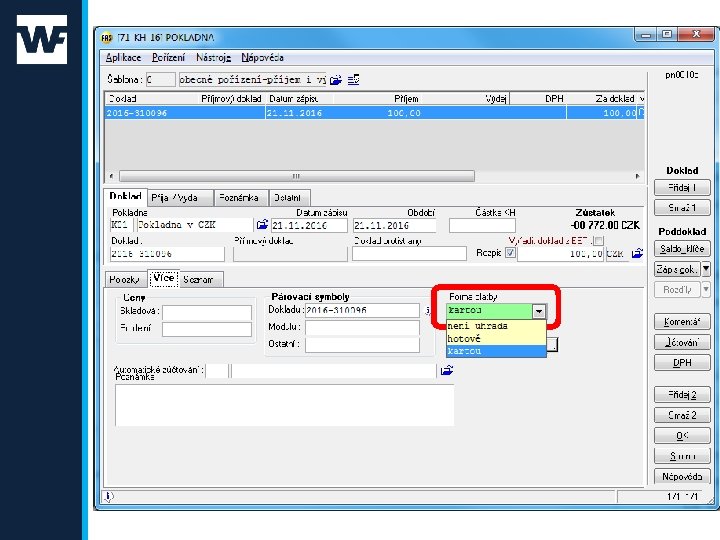Click the horizontal scrollbar of document list

(297, 176)
